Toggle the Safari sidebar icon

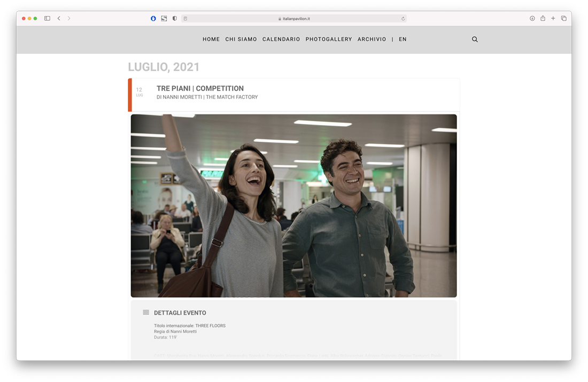pos(47,18)
